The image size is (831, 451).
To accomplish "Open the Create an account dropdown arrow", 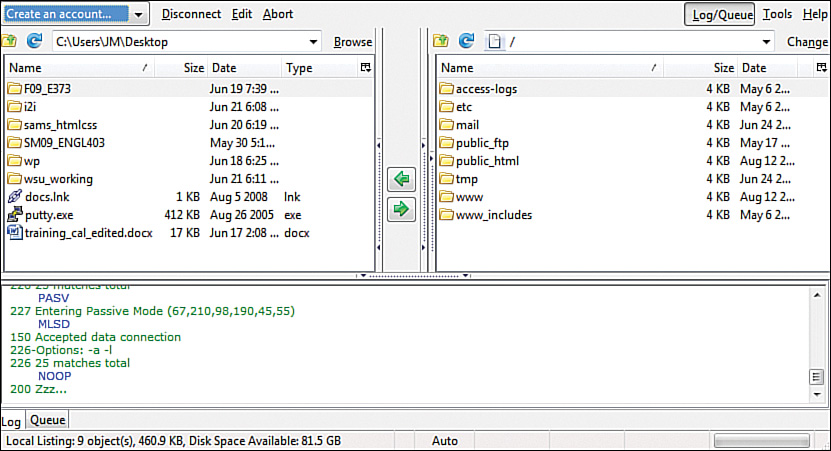I will pyautogui.click(x=138, y=14).
